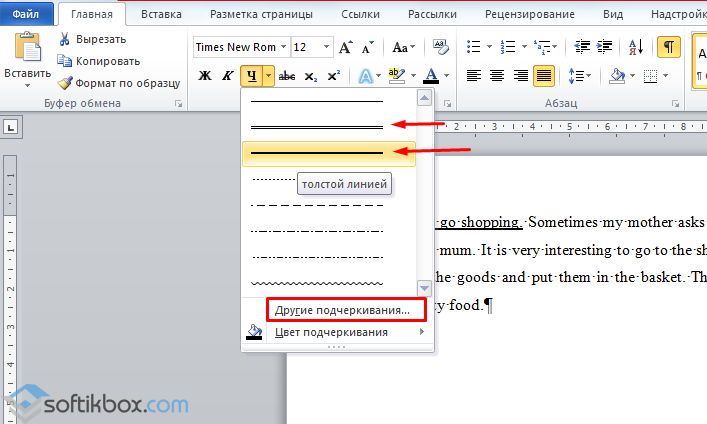The height and width of the screenshot is (424, 707).
Task: Toggle show paragraph marks button
Action: [669, 47]
